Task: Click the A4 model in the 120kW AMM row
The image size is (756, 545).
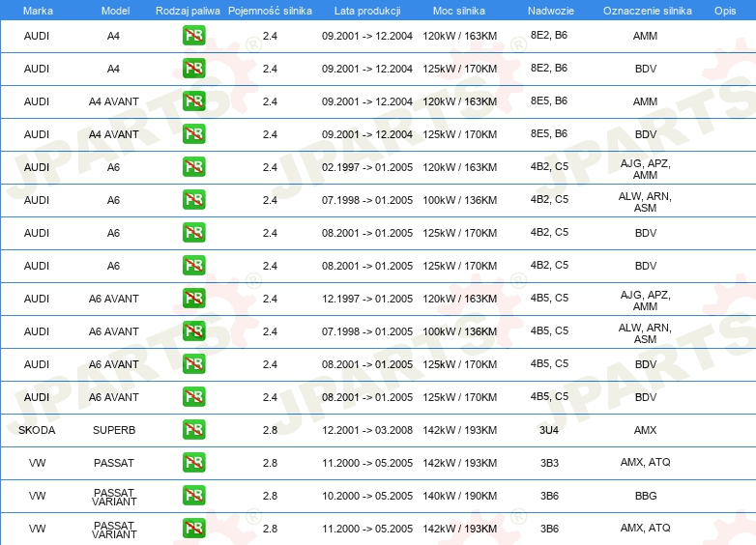Action: pyautogui.click(x=113, y=36)
